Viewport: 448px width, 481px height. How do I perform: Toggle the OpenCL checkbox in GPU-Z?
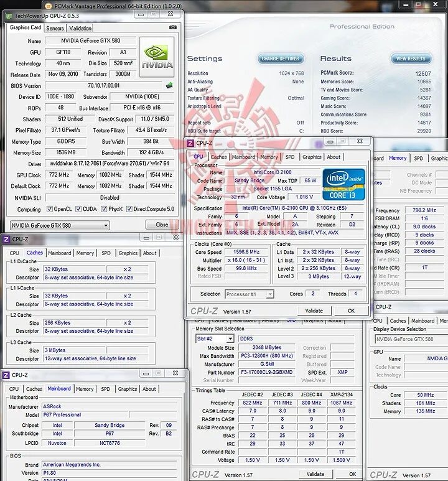49,209
